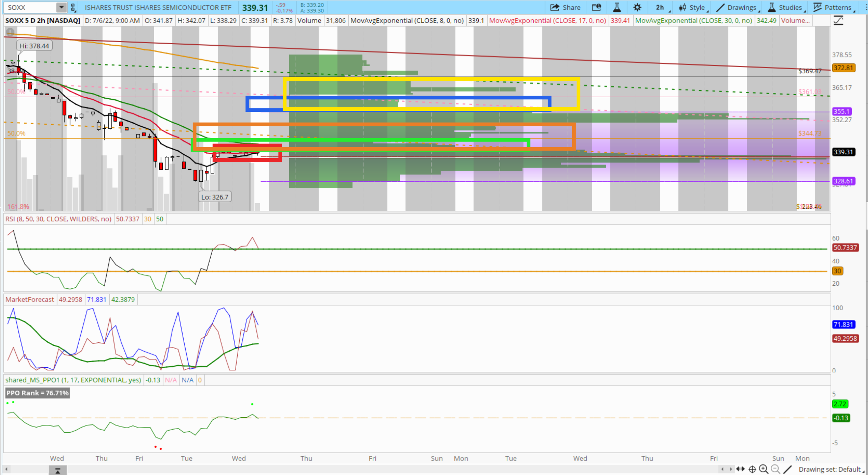Click the Share chart button
The height and width of the screenshot is (475, 868).
coord(565,7)
